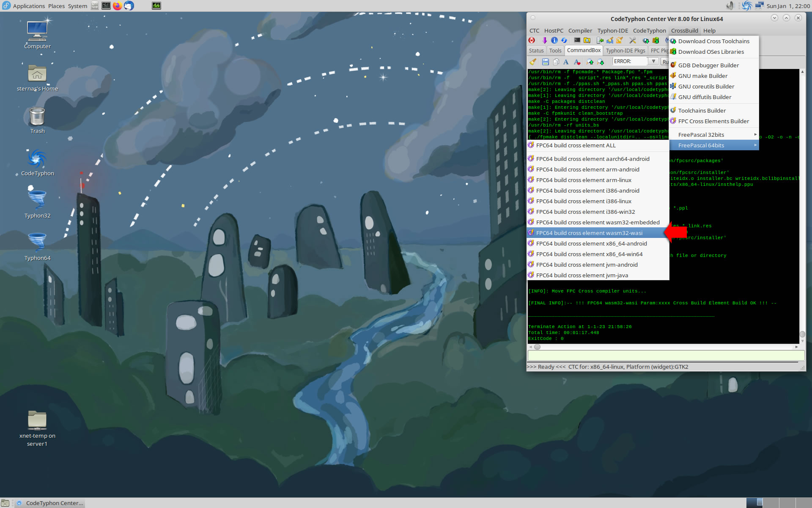
Task: Select Download OSes Libraries menu item
Action: pyautogui.click(x=714, y=52)
